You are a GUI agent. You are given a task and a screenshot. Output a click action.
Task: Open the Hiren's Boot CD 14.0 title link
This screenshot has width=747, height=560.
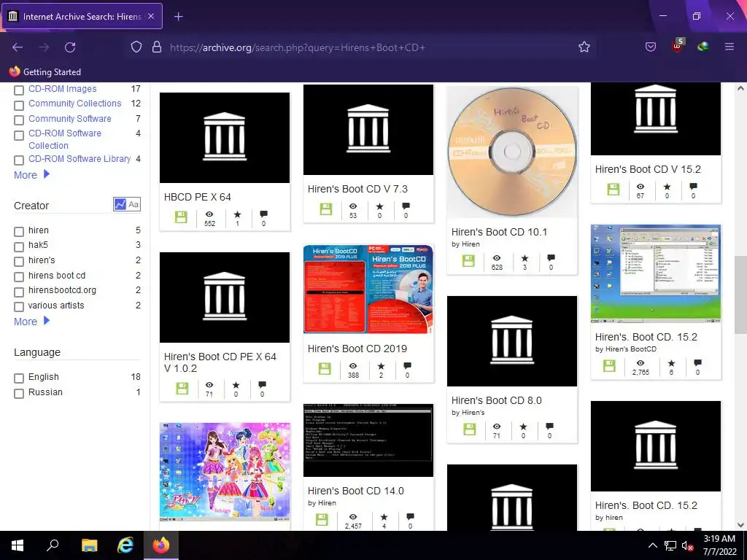click(355, 491)
